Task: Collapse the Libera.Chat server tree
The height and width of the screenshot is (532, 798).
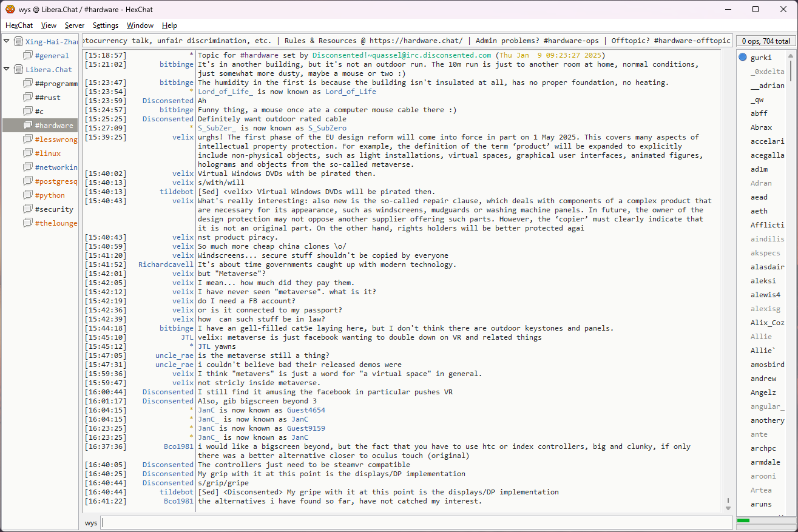Action: tap(7, 69)
